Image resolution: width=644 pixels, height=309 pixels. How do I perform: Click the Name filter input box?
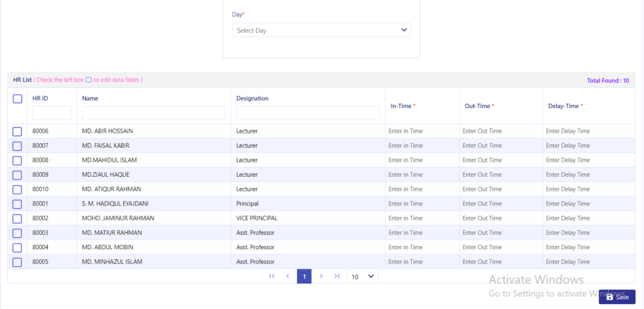coord(153,113)
